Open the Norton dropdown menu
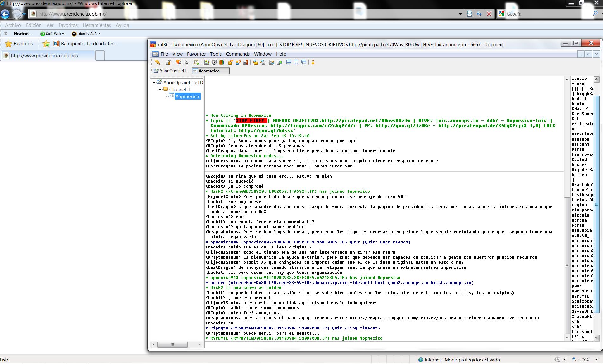The image size is (603, 364). (23, 34)
